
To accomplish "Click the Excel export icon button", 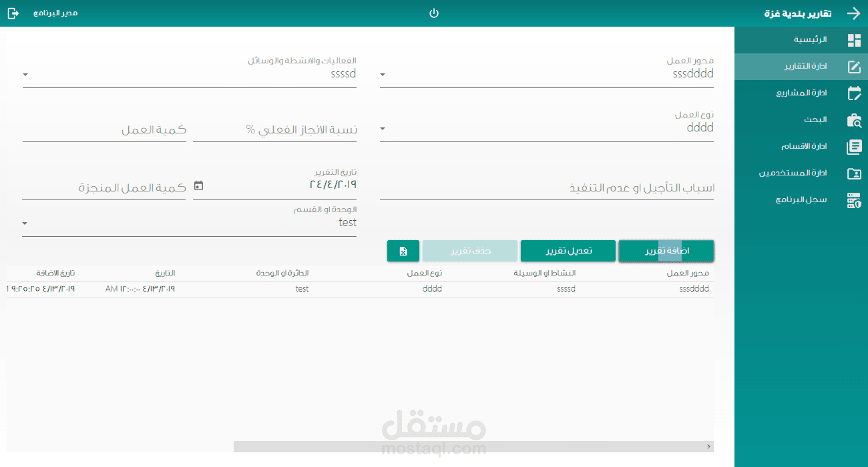I will click(403, 251).
